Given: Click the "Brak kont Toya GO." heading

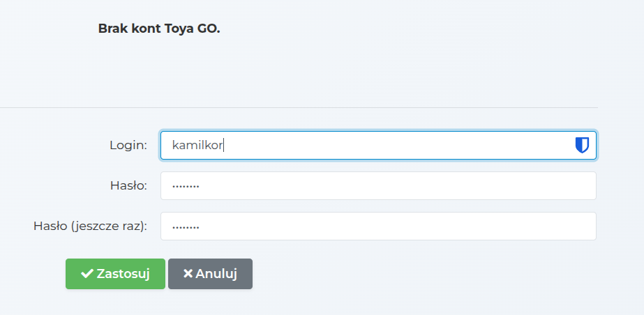Looking at the screenshot, I should tap(159, 29).
